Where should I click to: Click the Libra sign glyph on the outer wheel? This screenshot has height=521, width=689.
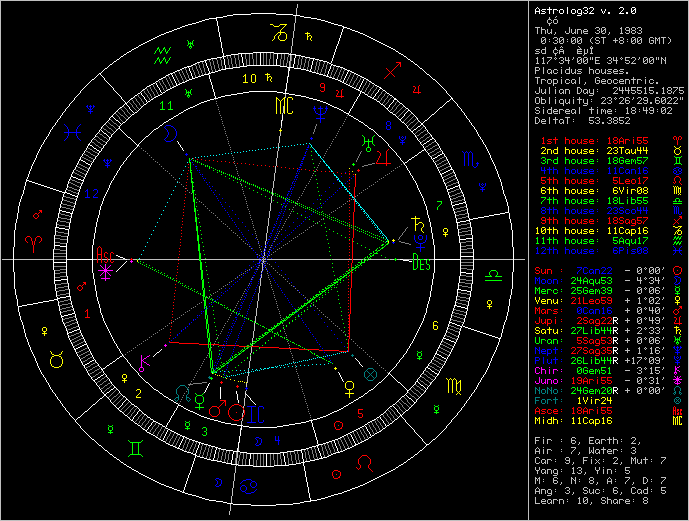pyautogui.click(x=493, y=276)
